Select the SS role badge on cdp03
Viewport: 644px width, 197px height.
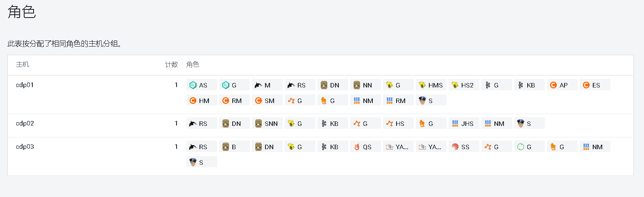click(463, 147)
